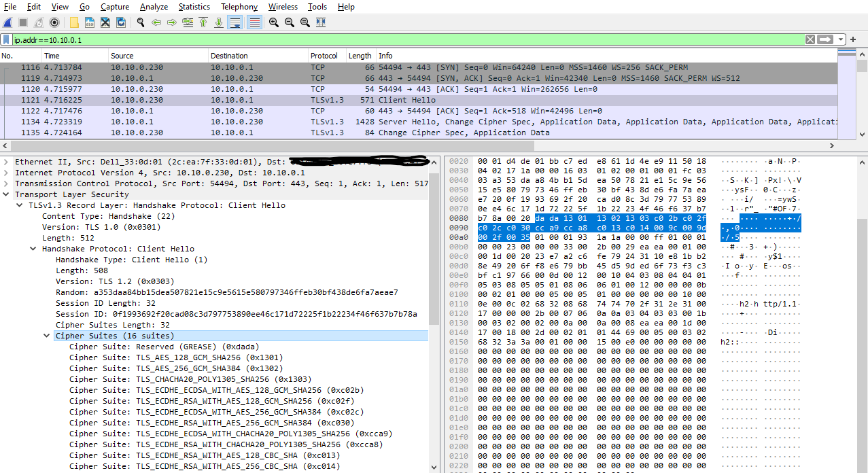Reload this capture file
This screenshot has height=473, width=868.
pos(121,22)
